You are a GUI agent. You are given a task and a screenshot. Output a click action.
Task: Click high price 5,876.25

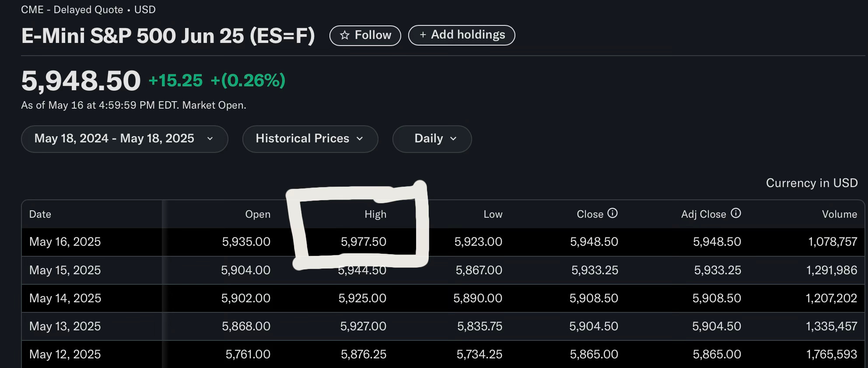(x=363, y=354)
